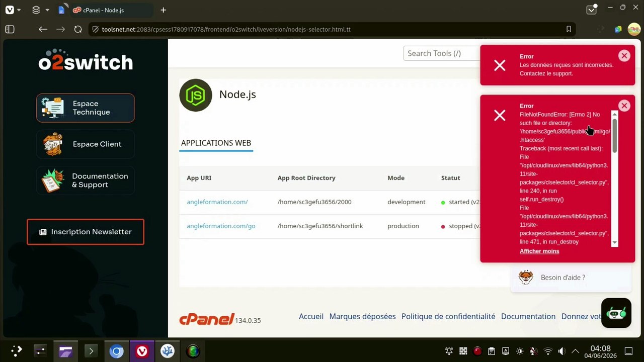
Task: Dismiss the FileNotFoundError notification
Action: click(624, 106)
